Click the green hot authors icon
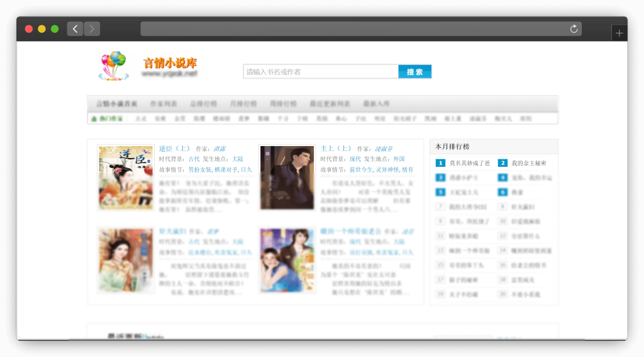The height and width of the screenshot is (357, 644). (94, 118)
